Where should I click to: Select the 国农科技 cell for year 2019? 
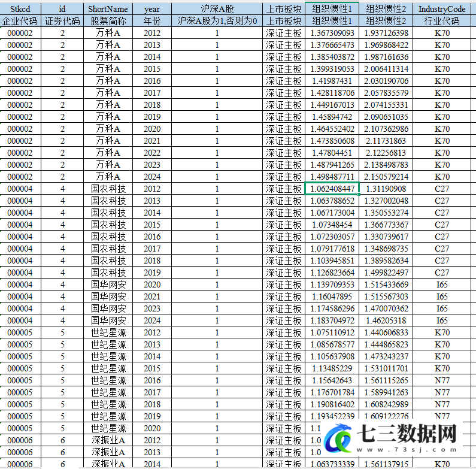tap(108, 273)
